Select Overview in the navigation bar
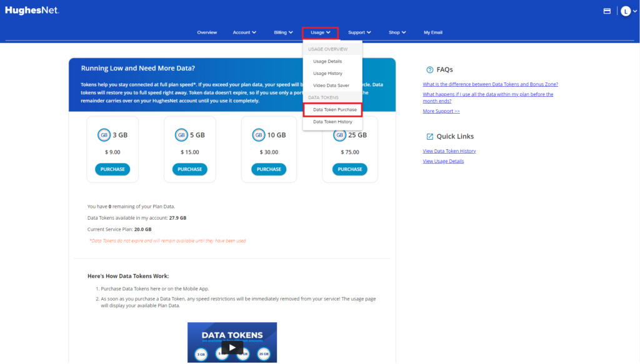The height and width of the screenshot is (364, 640). pyautogui.click(x=207, y=32)
